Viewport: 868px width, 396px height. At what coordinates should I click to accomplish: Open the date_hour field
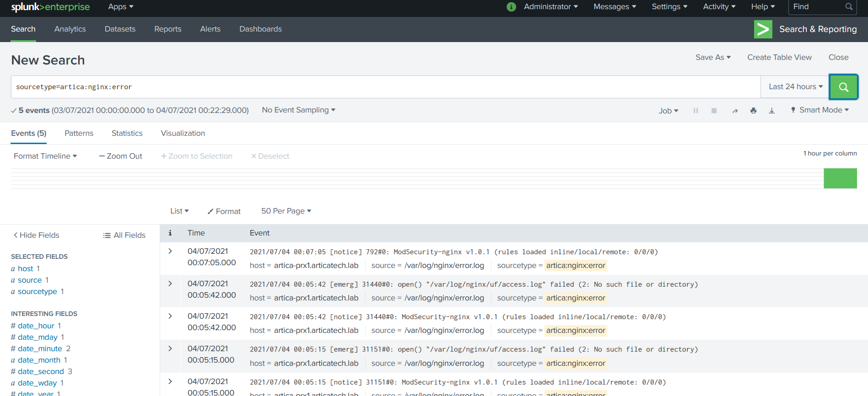[36, 326]
